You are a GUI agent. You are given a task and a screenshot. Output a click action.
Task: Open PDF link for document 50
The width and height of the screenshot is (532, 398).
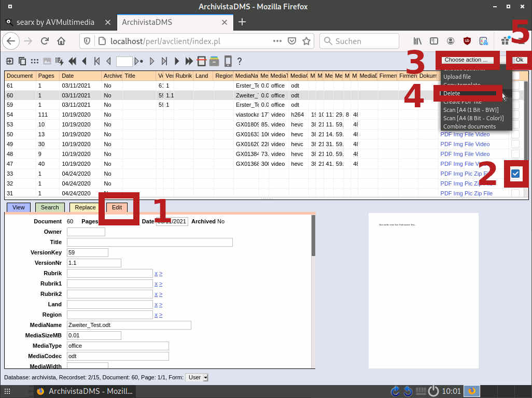click(x=445, y=134)
